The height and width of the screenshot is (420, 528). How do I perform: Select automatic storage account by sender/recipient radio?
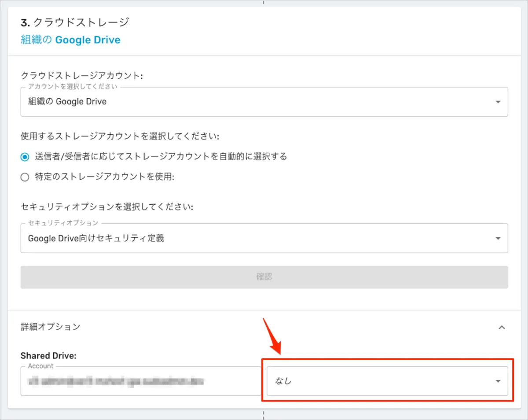(25, 156)
